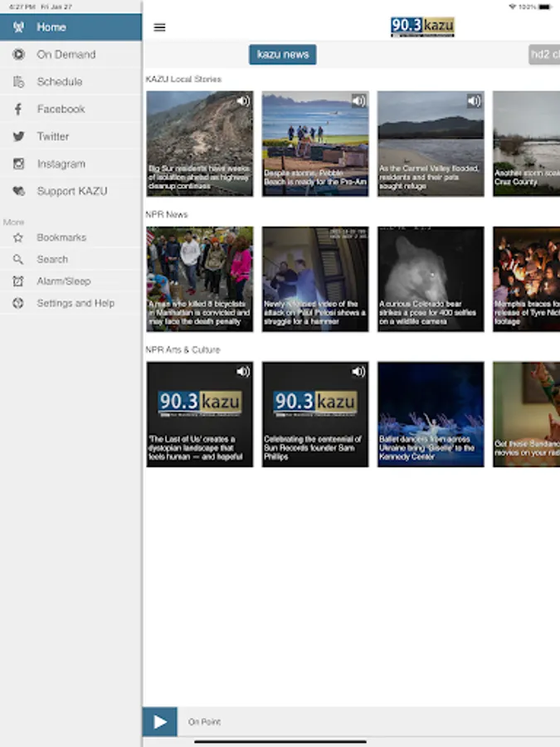Image resolution: width=560 pixels, height=747 pixels.
Task: Open the Facebook menu item
Action: click(71, 109)
